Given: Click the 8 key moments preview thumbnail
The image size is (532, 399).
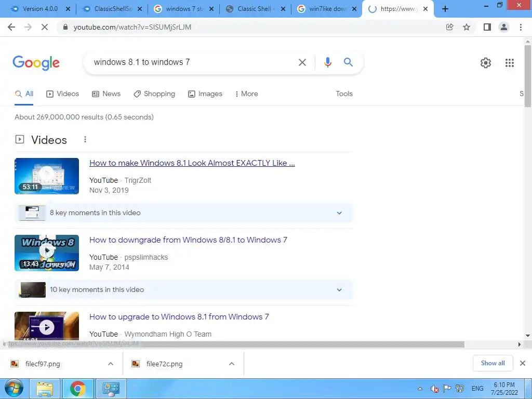Looking at the screenshot, I should point(32,212).
